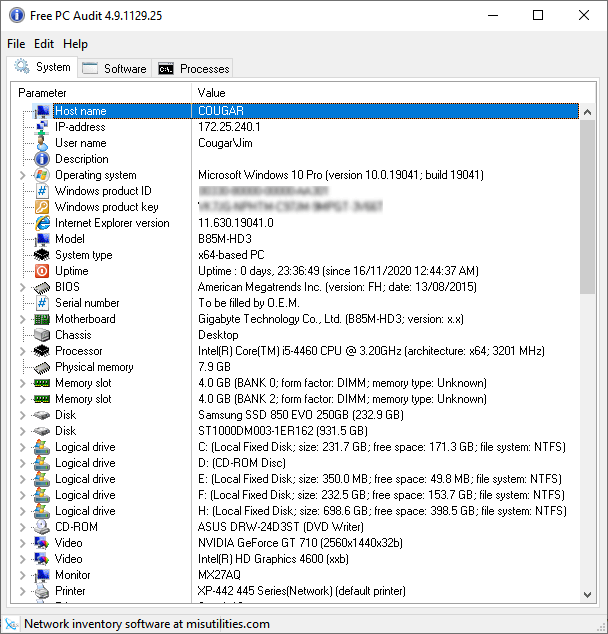Expand the Operating system node
Image resolution: width=608 pixels, height=634 pixels.
[23, 175]
